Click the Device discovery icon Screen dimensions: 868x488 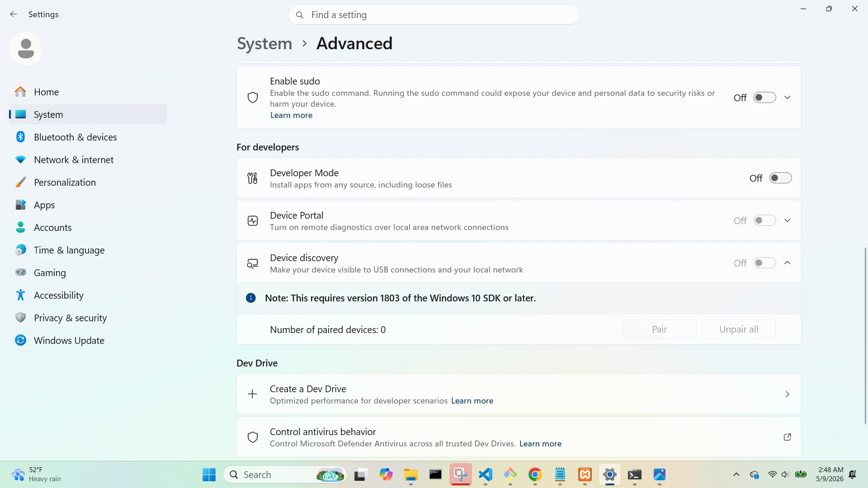pos(253,263)
